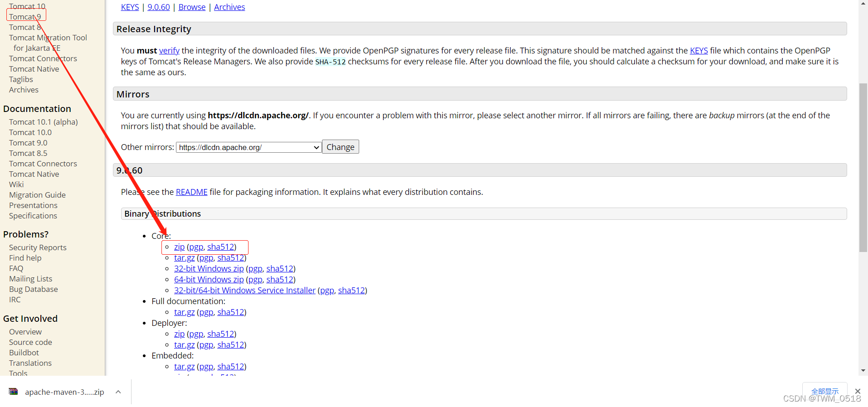Open the Presentations link
Viewport: 868px width, 407px height.
[x=33, y=205]
